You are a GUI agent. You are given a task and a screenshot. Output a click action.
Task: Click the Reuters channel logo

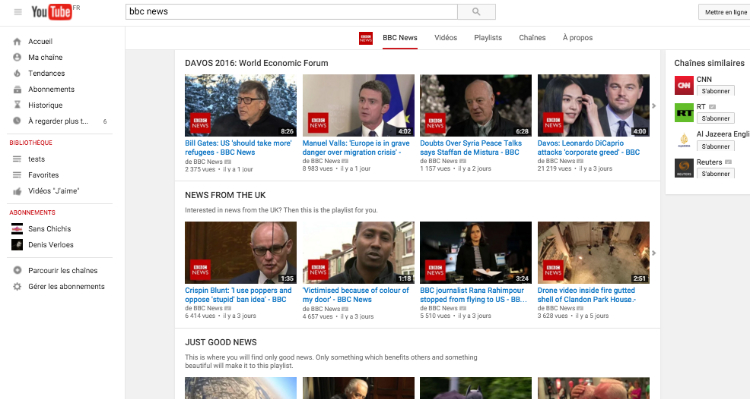click(x=684, y=168)
